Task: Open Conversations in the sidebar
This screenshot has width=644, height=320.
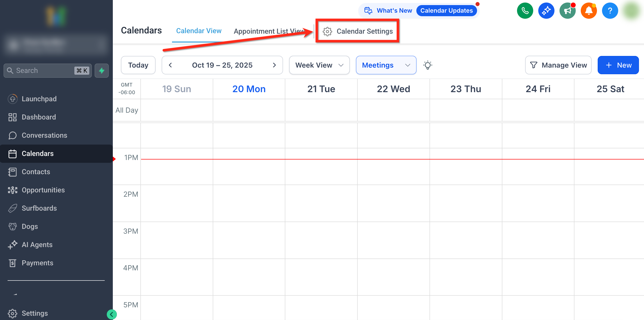Action: pyautogui.click(x=44, y=135)
